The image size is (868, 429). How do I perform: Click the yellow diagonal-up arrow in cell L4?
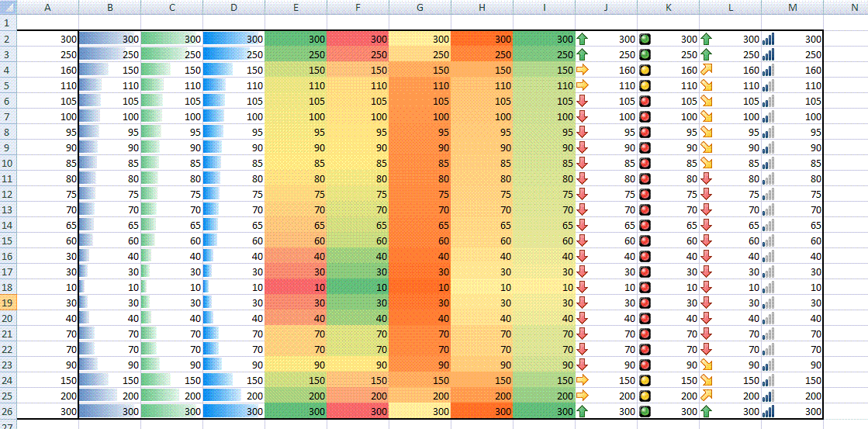tap(706, 70)
